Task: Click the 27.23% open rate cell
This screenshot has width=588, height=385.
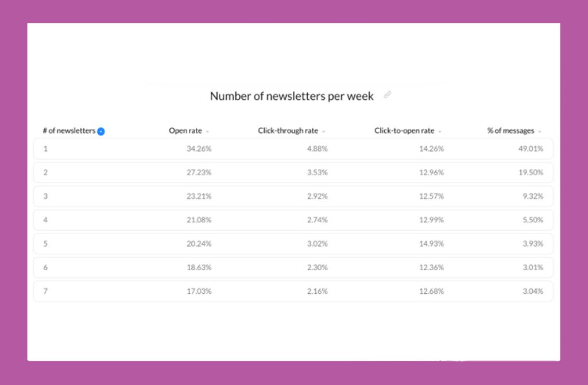Action: (x=199, y=172)
